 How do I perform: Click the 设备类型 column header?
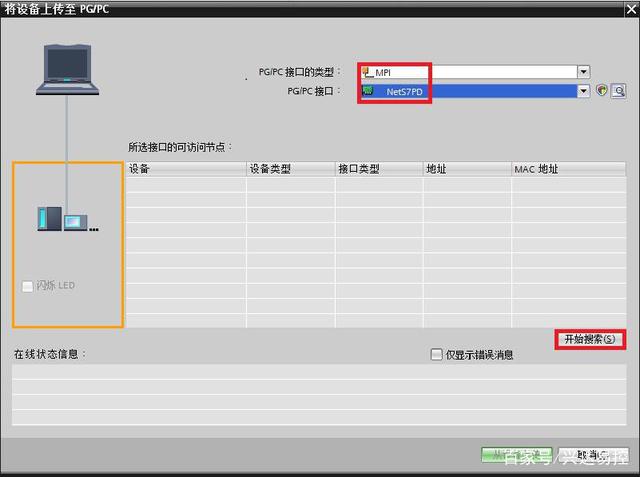[x=291, y=169]
